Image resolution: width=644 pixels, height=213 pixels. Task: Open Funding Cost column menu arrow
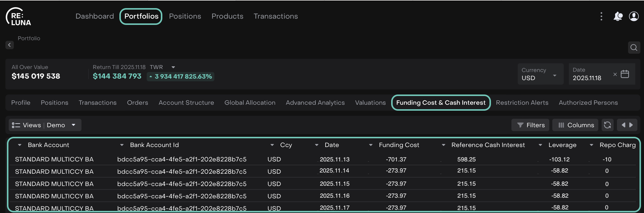coord(371,145)
